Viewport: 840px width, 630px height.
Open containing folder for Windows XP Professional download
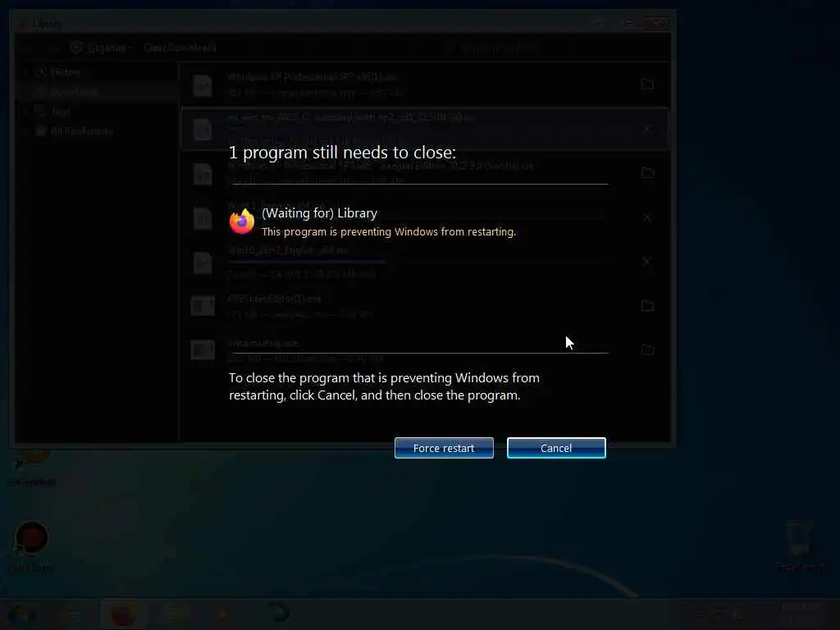point(647,84)
